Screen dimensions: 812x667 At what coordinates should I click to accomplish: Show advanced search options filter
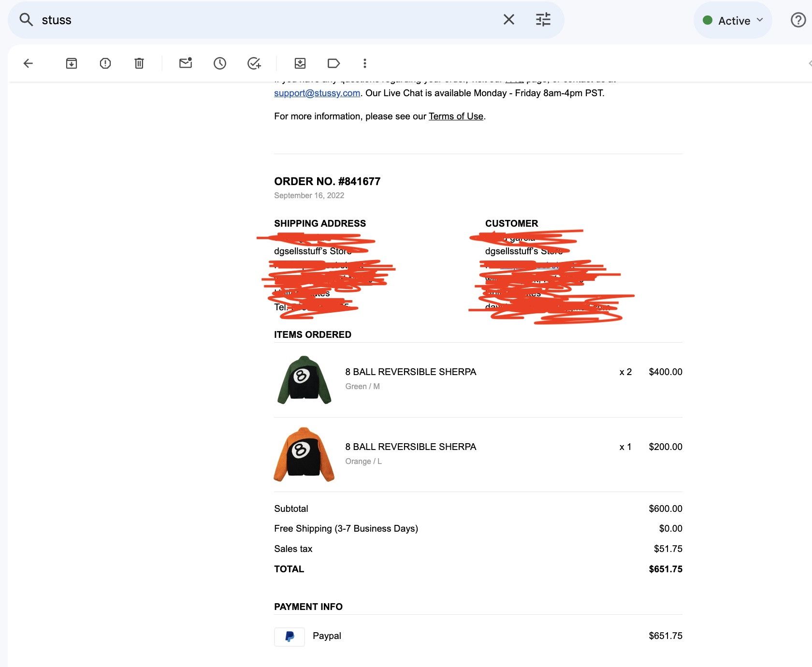point(543,20)
